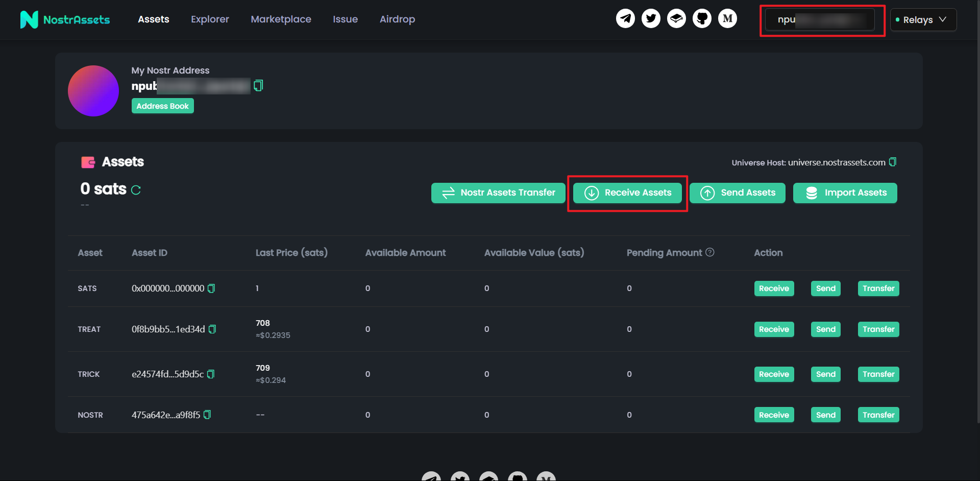The height and width of the screenshot is (481, 980).
Task: Click asset ID 0f8b9bb5...1ed34d
Action: [168, 329]
